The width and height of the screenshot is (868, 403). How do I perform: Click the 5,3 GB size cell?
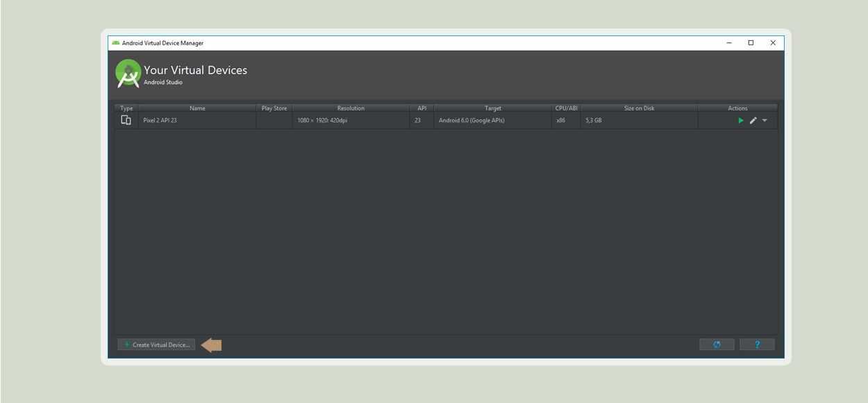639,120
